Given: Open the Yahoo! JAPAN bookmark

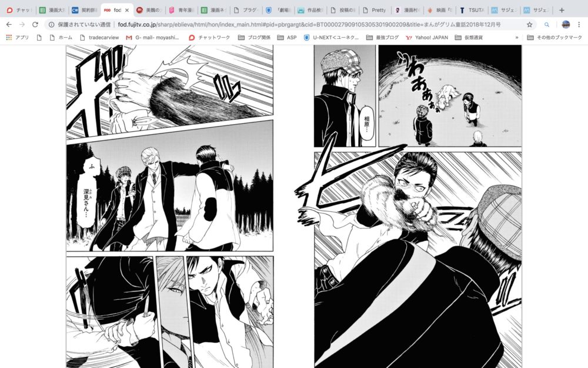Looking at the screenshot, I should click(427, 38).
